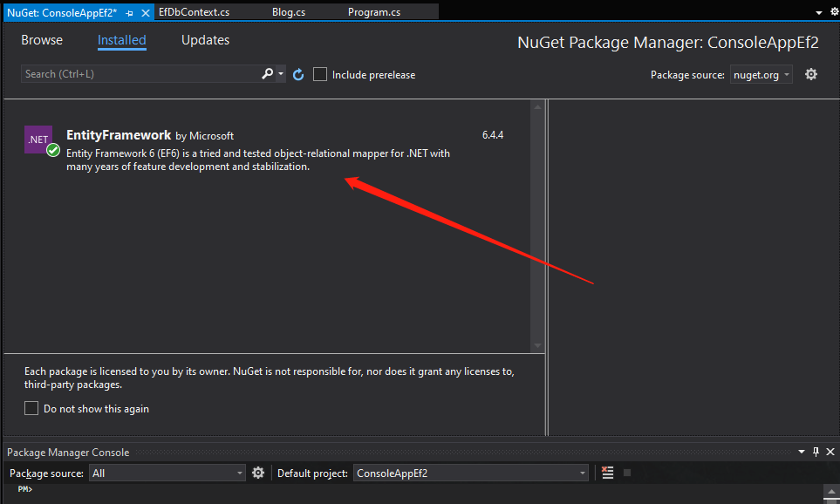
Task: Click the package list scroll down arrow
Action: tap(537, 346)
